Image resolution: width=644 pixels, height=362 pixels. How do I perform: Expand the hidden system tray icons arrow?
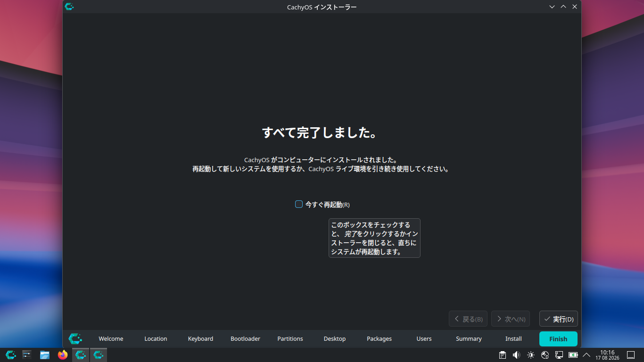click(586, 355)
